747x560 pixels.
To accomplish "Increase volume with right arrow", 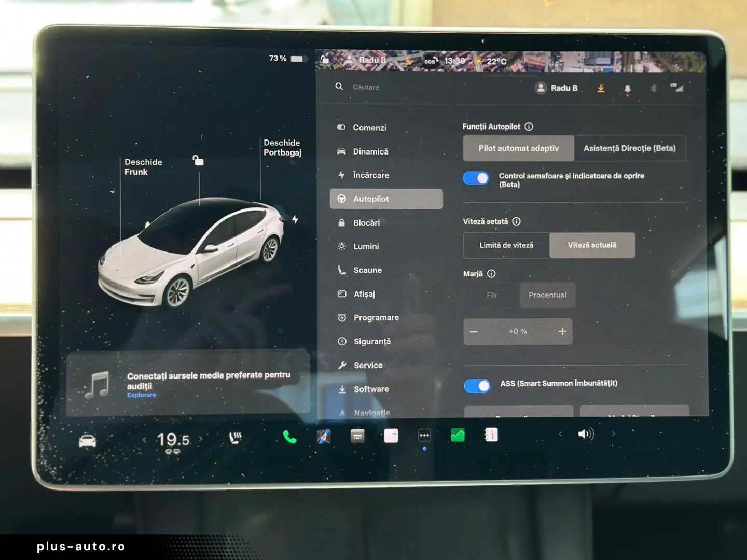I will tap(614, 433).
